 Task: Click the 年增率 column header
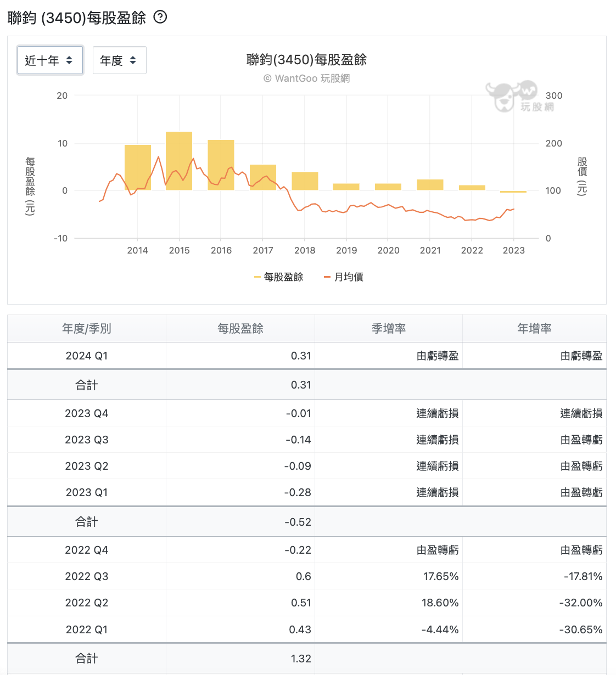(x=534, y=328)
